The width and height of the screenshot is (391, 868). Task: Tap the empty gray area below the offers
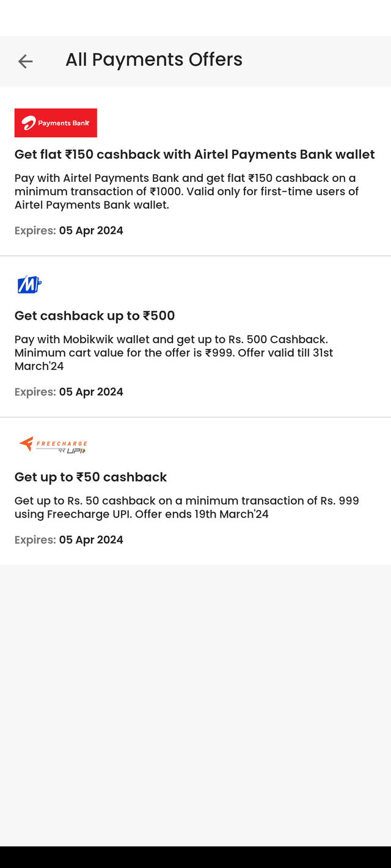pyautogui.click(x=195, y=702)
